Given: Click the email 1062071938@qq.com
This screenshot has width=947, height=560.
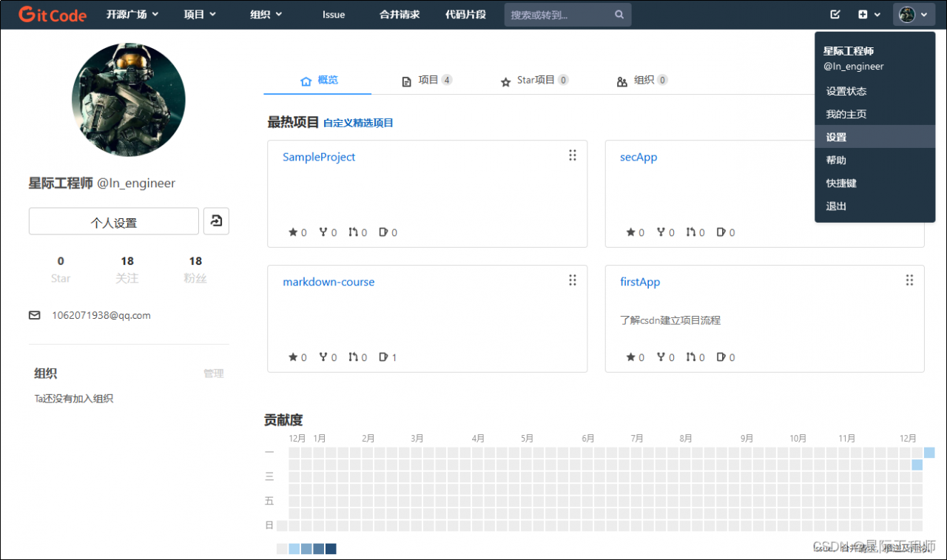Looking at the screenshot, I should point(101,315).
